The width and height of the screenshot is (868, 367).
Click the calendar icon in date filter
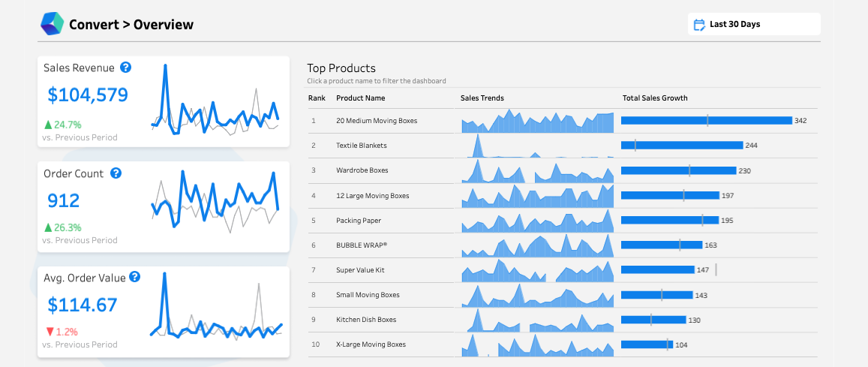700,24
